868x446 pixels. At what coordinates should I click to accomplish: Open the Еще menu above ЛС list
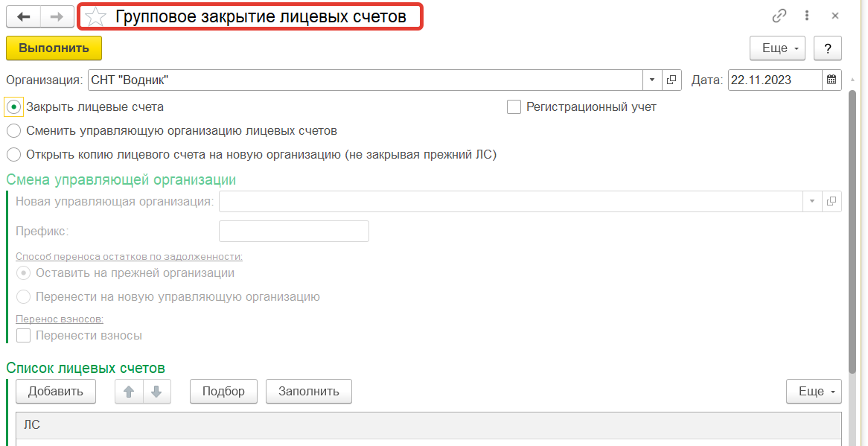point(814,391)
